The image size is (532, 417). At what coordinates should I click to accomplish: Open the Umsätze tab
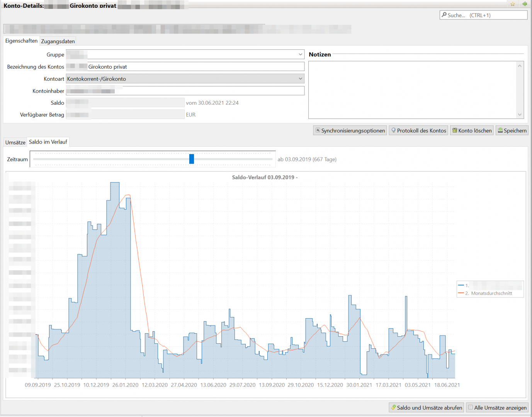[x=15, y=142]
